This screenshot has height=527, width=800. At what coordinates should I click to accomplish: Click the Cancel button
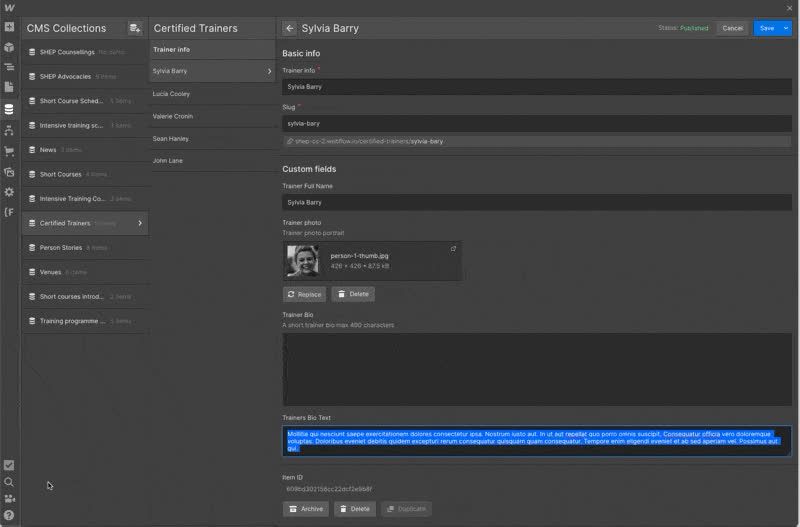(732, 28)
